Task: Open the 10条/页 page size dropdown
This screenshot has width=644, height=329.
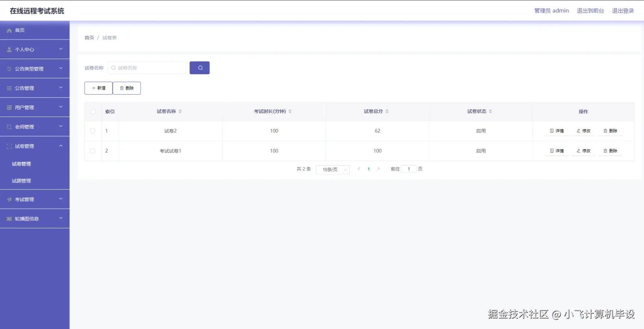Action: click(333, 170)
